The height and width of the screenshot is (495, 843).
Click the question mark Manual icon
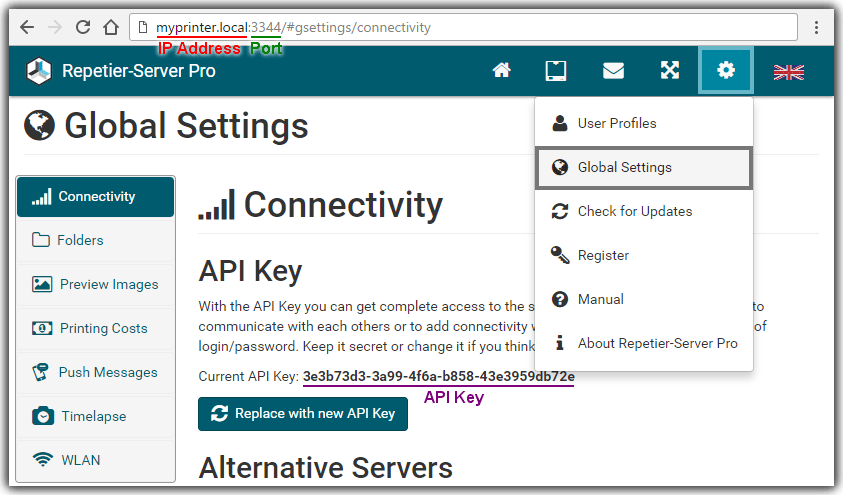point(560,299)
